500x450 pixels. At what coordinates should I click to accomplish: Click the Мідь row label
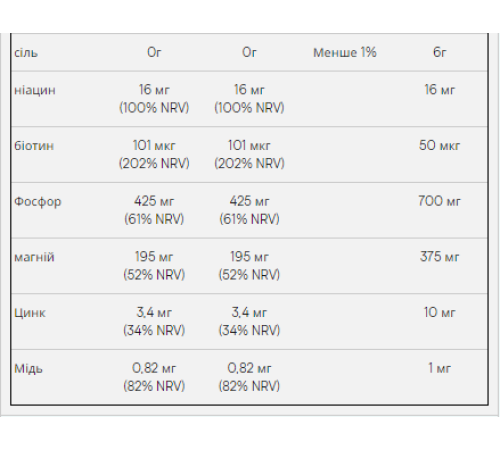(28, 368)
